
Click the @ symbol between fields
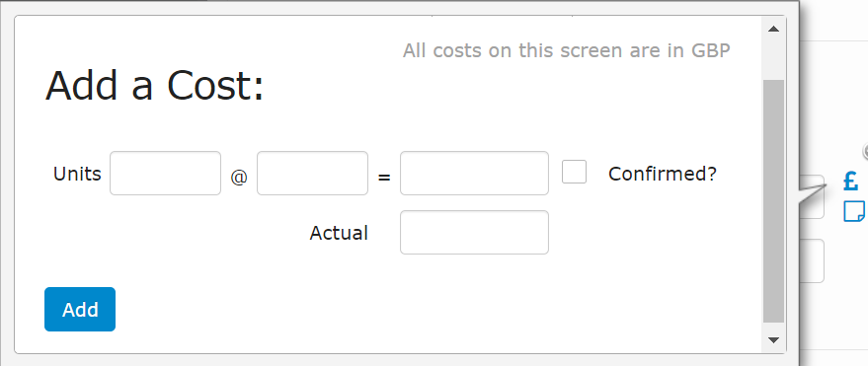pyautogui.click(x=239, y=178)
